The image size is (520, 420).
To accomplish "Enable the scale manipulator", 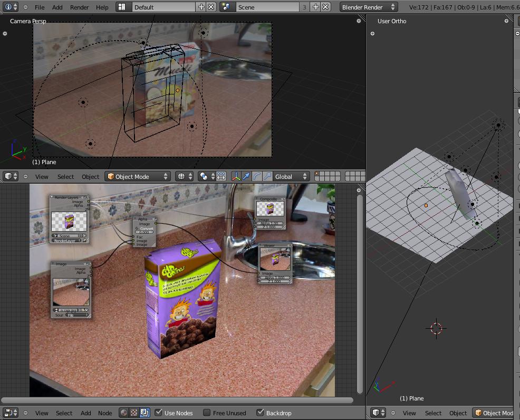I will (x=267, y=176).
